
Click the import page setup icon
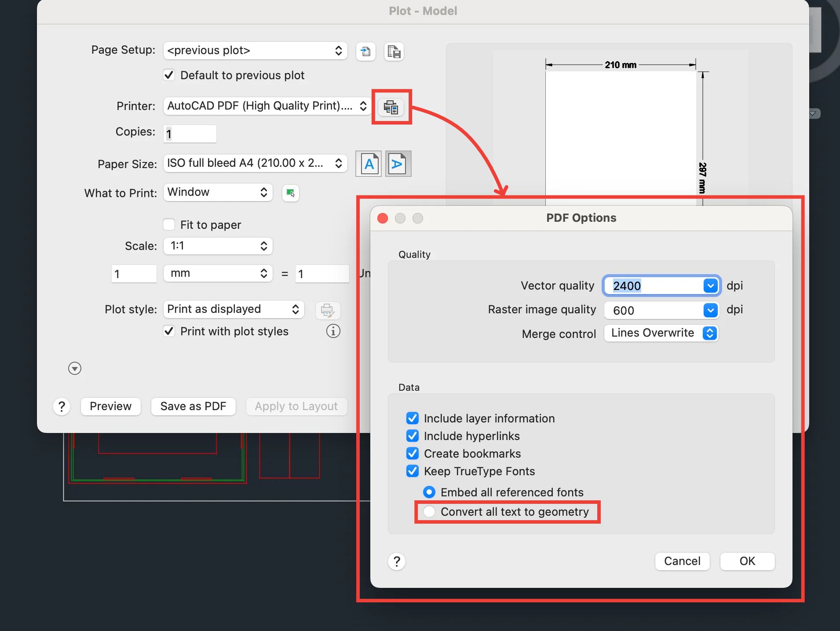[x=365, y=51]
